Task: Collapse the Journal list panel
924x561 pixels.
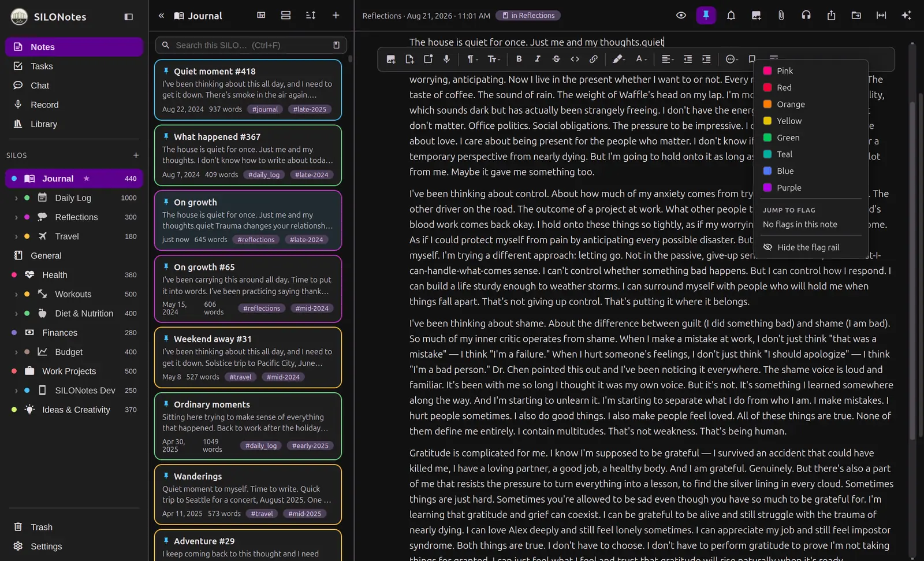Action: click(x=161, y=16)
